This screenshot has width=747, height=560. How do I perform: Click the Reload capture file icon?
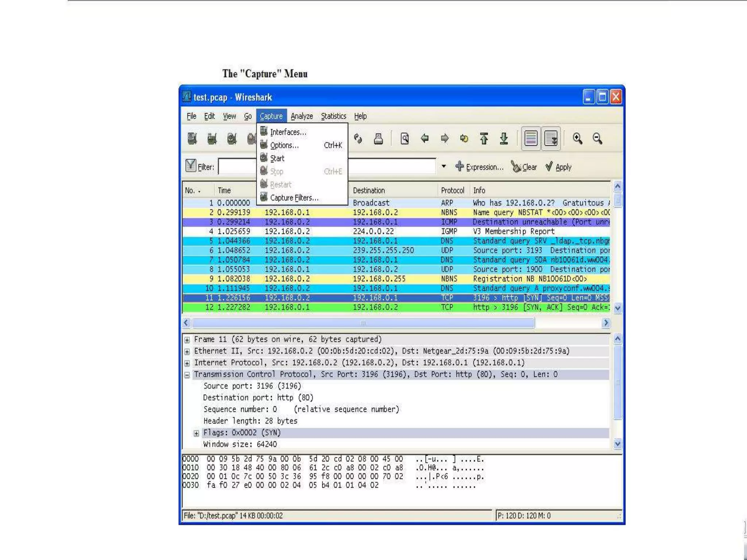tap(358, 139)
